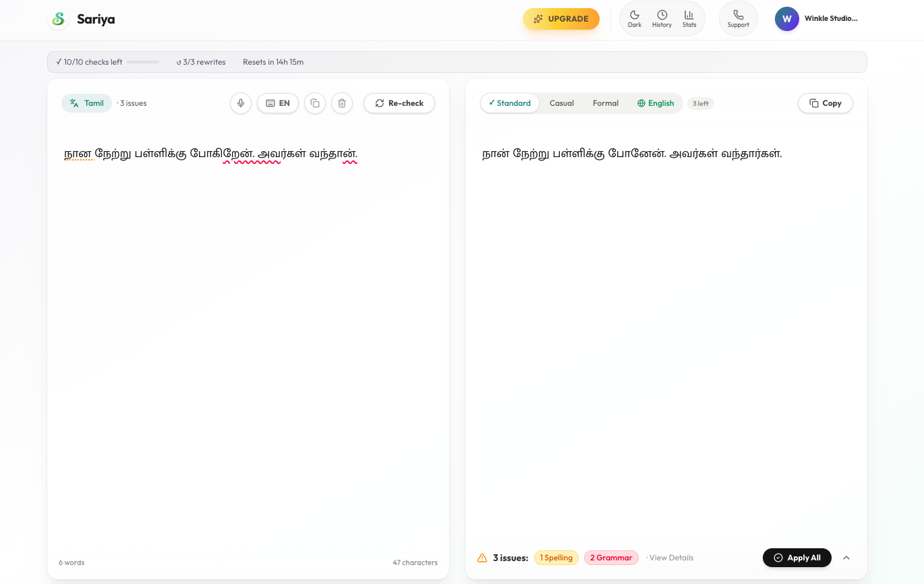Click the Resets in 14h 15m text
This screenshot has height=584, width=924.
click(273, 62)
